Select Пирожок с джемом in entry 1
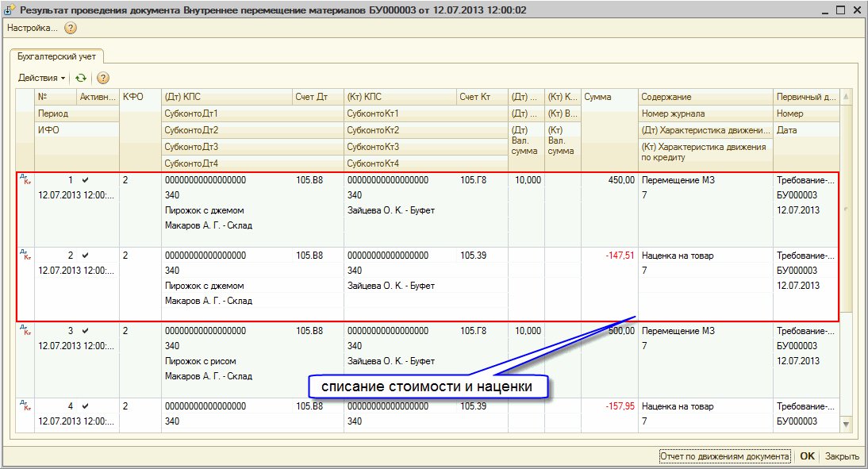The image size is (868, 469). (204, 210)
